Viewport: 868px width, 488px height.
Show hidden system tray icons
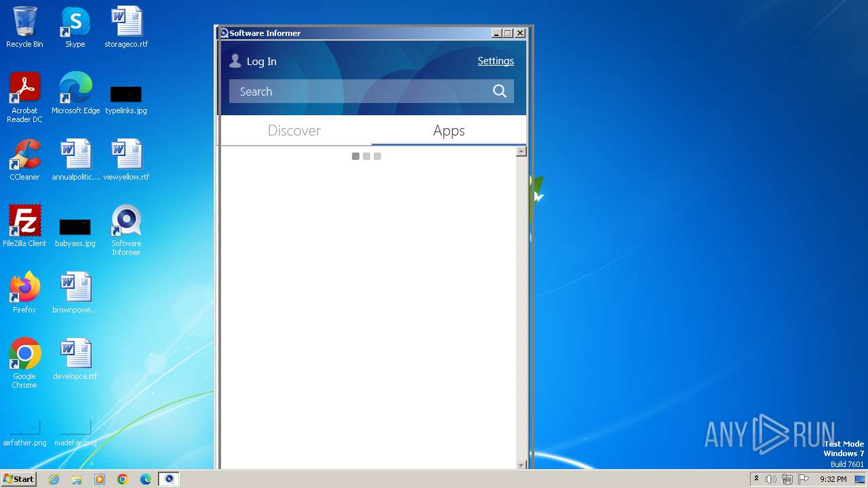click(x=756, y=479)
